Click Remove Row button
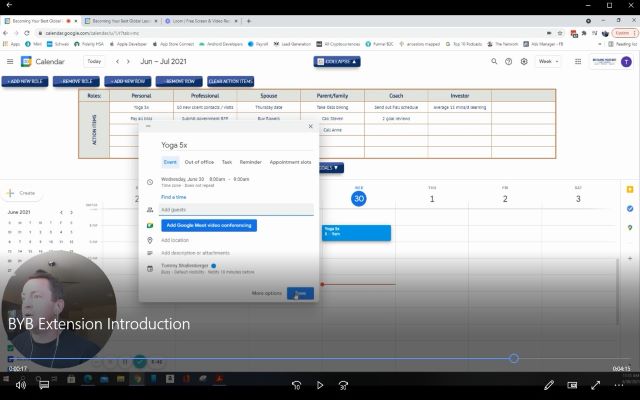The width and height of the screenshot is (640, 400). pos(179,81)
